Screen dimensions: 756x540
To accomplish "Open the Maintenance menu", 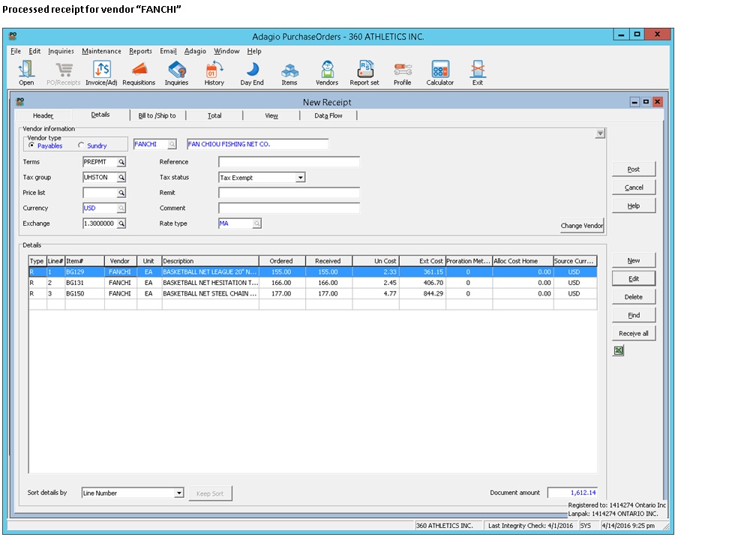I will (x=101, y=51).
